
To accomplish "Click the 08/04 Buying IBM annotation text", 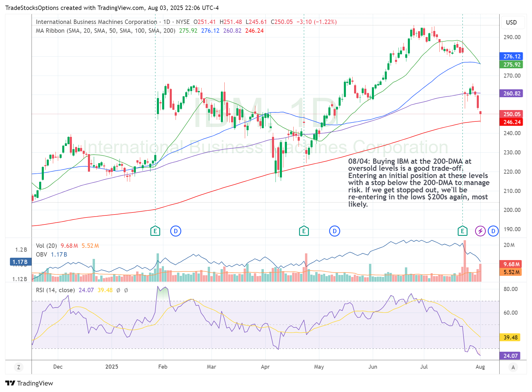I will 418,183.
